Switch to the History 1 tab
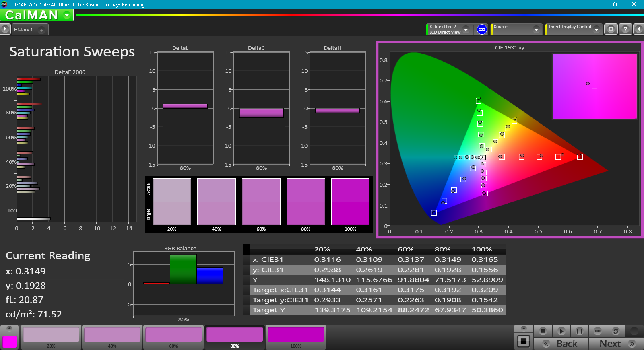Viewport: 644px width, 350px height. point(23,30)
